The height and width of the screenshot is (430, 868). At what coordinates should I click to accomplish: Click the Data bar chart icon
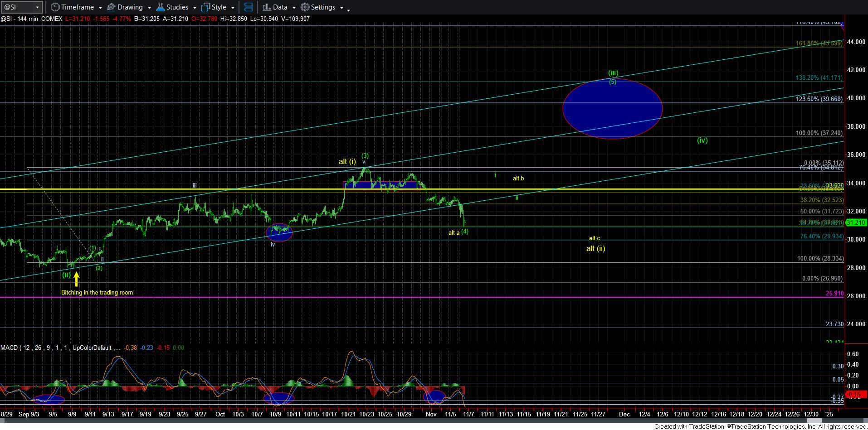(x=267, y=7)
